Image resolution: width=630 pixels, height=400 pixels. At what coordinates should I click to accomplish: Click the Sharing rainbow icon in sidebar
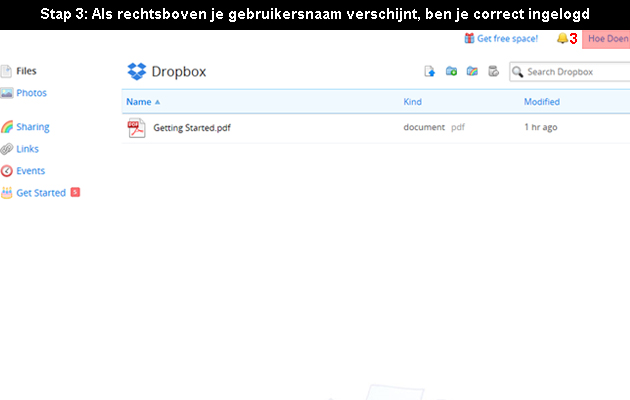7,127
